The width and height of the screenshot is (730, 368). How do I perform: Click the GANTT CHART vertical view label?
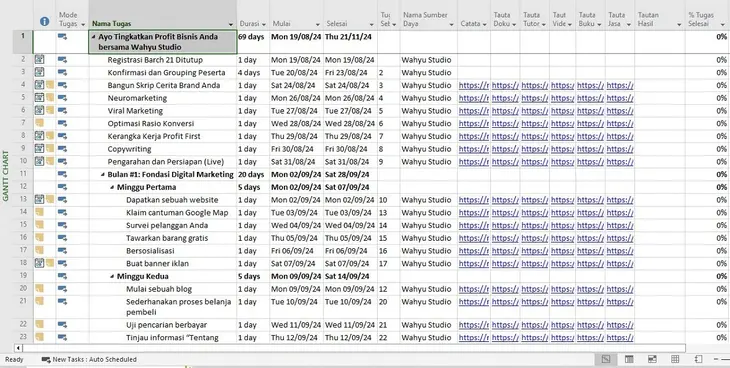6,176
